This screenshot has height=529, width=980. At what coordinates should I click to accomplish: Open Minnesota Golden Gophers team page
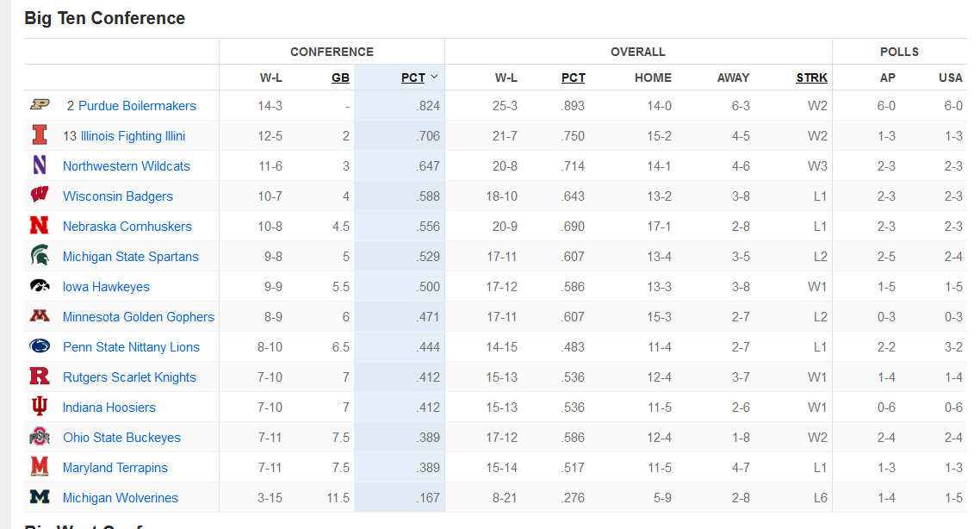point(138,317)
